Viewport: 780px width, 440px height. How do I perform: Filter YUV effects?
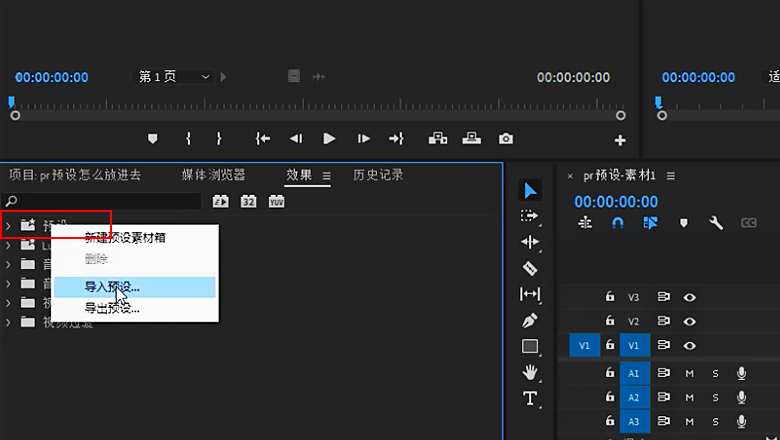click(x=277, y=201)
